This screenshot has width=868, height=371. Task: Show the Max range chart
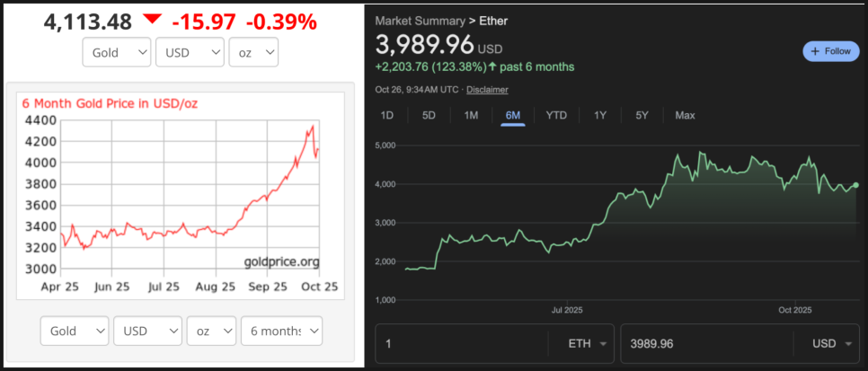coord(685,115)
